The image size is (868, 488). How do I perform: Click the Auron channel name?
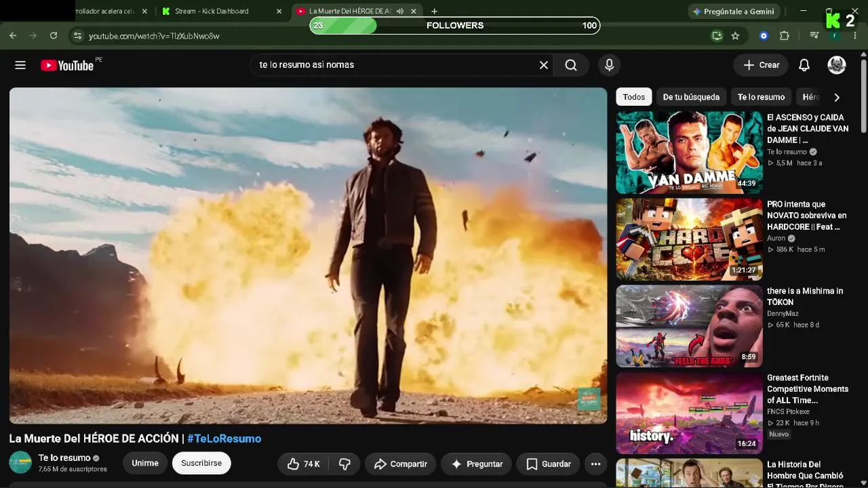pos(776,239)
